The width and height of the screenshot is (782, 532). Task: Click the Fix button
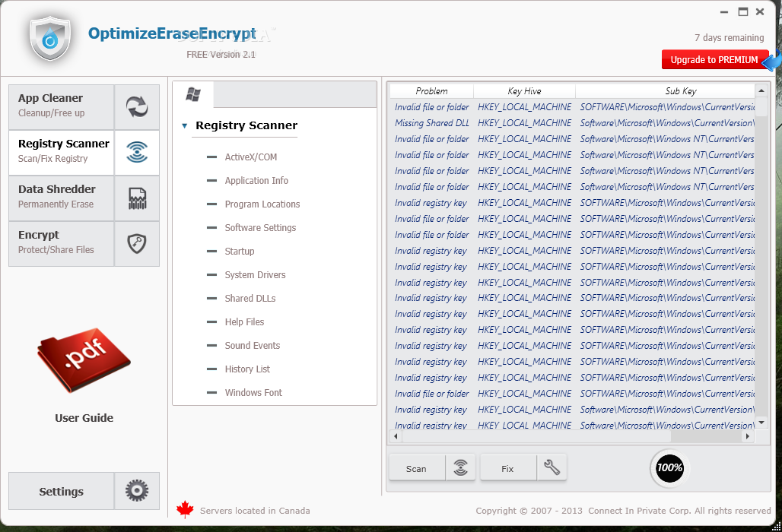coord(507,468)
